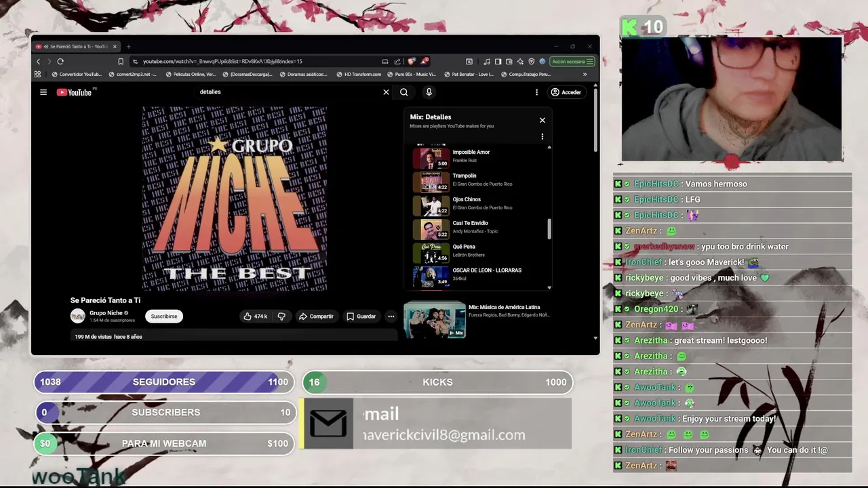This screenshot has width=868, height=488.
Task: Open the Doramas asiáticos bookmark
Action: (x=303, y=75)
